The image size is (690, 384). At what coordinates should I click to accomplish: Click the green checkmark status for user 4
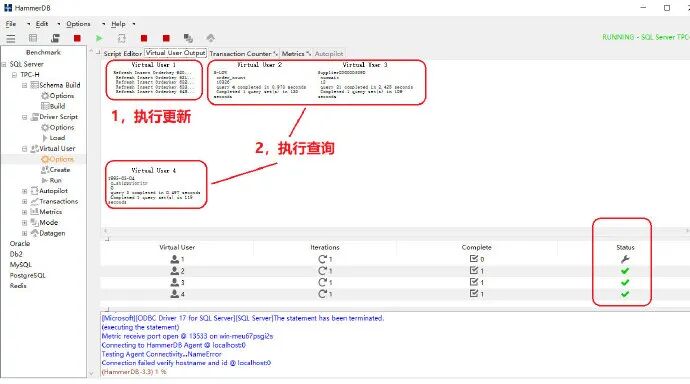(625, 293)
